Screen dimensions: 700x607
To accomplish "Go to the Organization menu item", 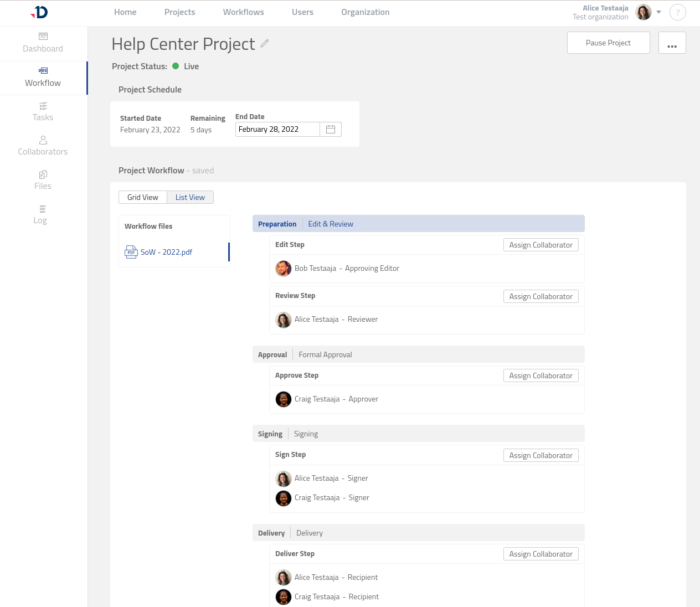I will (x=365, y=12).
